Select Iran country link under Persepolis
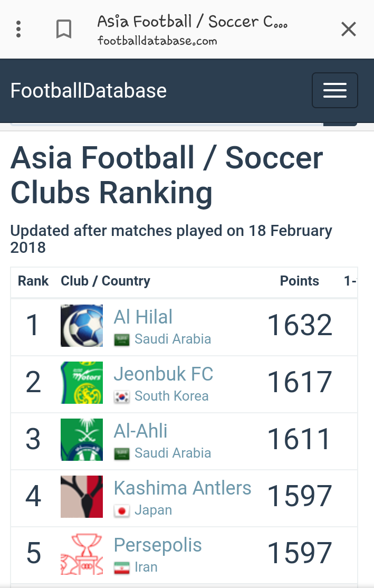Viewport: 374px width, 588px height. click(136, 567)
